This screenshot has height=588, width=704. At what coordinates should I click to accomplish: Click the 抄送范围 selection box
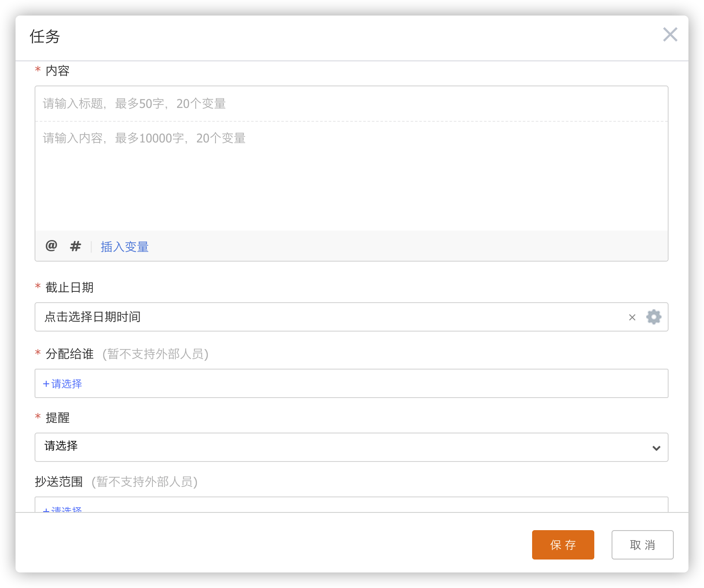pos(351,506)
